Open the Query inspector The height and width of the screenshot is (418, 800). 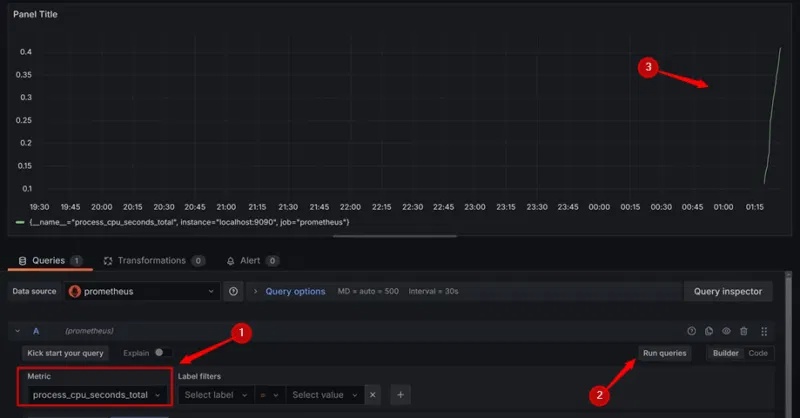tap(728, 291)
